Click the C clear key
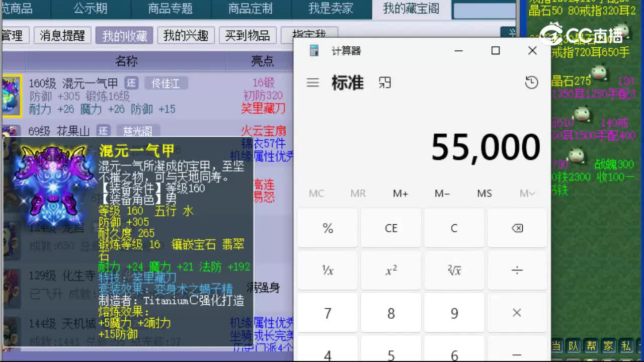Image resolution: width=644 pixels, height=362 pixels. pyautogui.click(x=454, y=228)
